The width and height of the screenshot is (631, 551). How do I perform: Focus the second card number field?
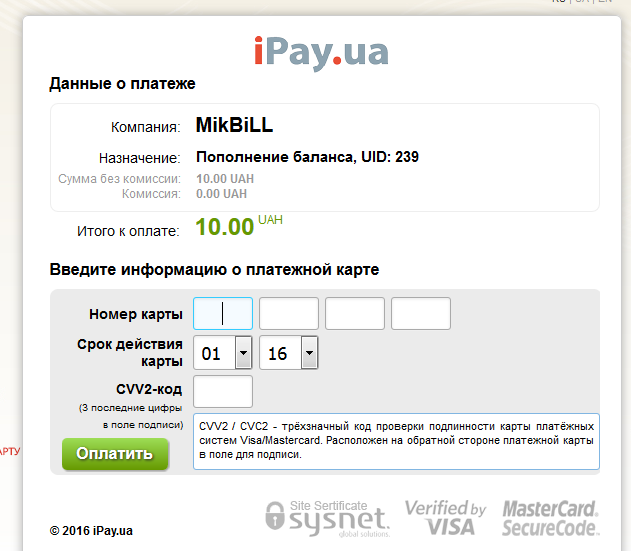tap(289, 314)
